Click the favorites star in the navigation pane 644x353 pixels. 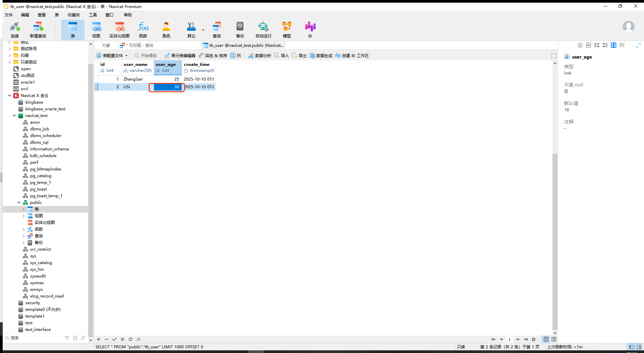pyautogui.click(x=75, y=338)
